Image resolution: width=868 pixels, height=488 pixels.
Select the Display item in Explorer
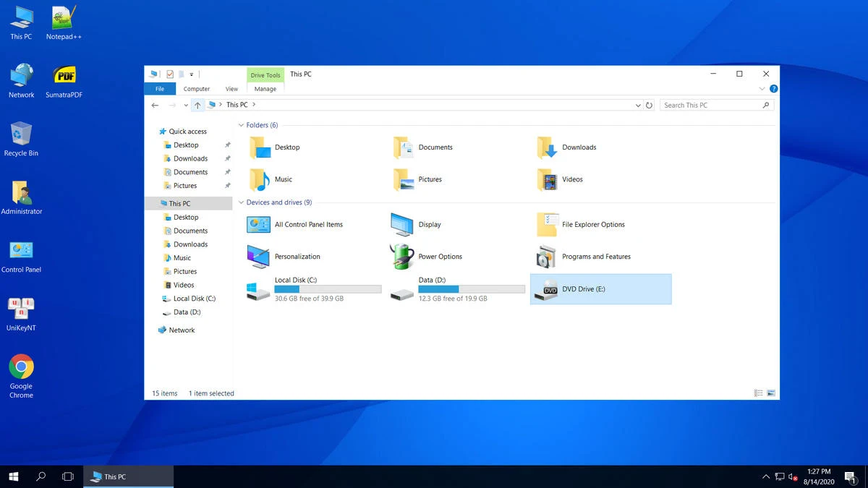tap(416, 224)
